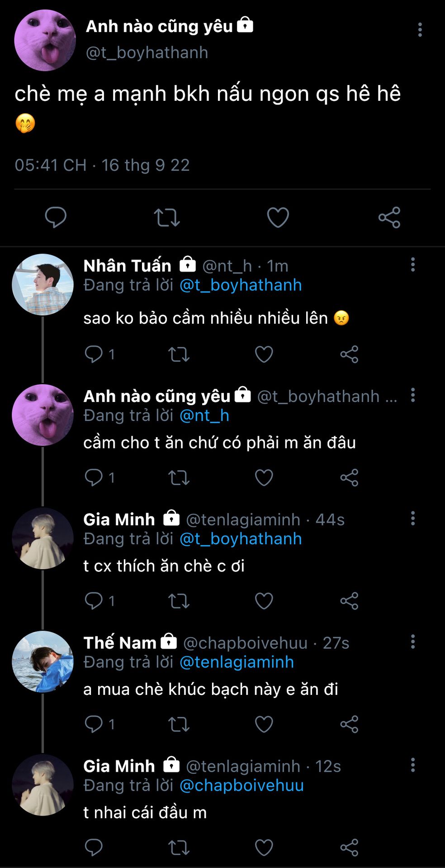Open the @t_boyhathanh mention in Nhân Tuấn's reply
Viewport: 445px width, 868px height.
point(241,285)
